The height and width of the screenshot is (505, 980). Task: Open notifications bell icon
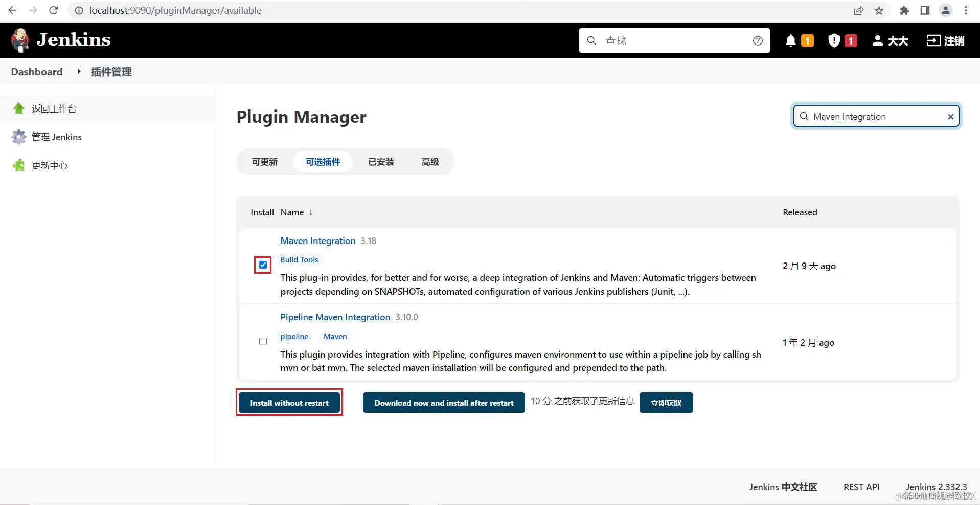[790, 40]
